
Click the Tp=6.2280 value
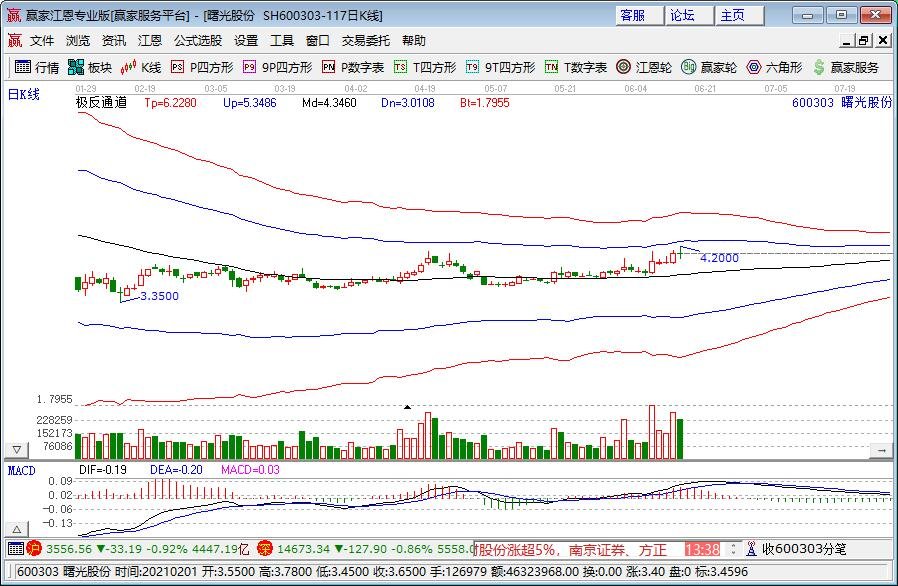point(170,103)
